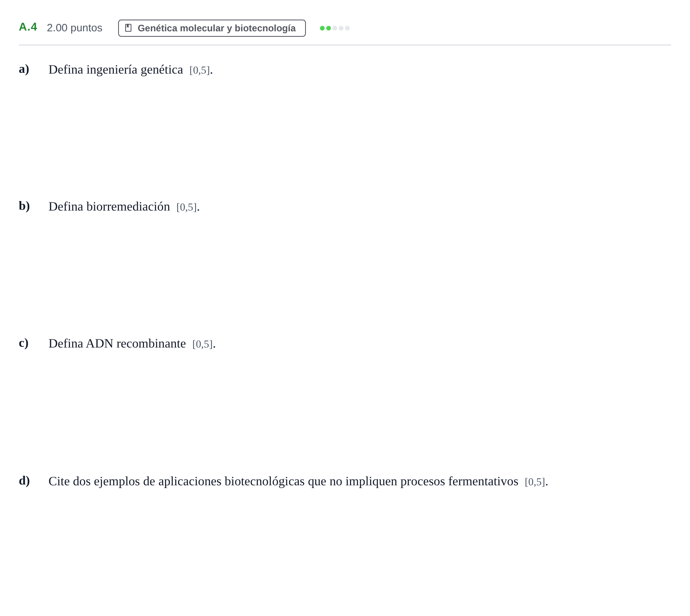Click the Genética molecular y biotecnología topic tag
This screenshot has width=690, height=616.
pyautogui.click(x=212, y=28)
